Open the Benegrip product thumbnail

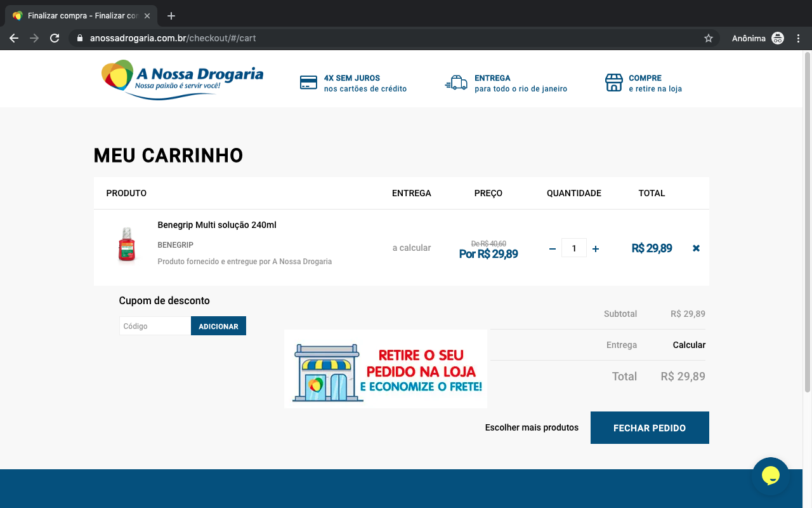(128, 244)
